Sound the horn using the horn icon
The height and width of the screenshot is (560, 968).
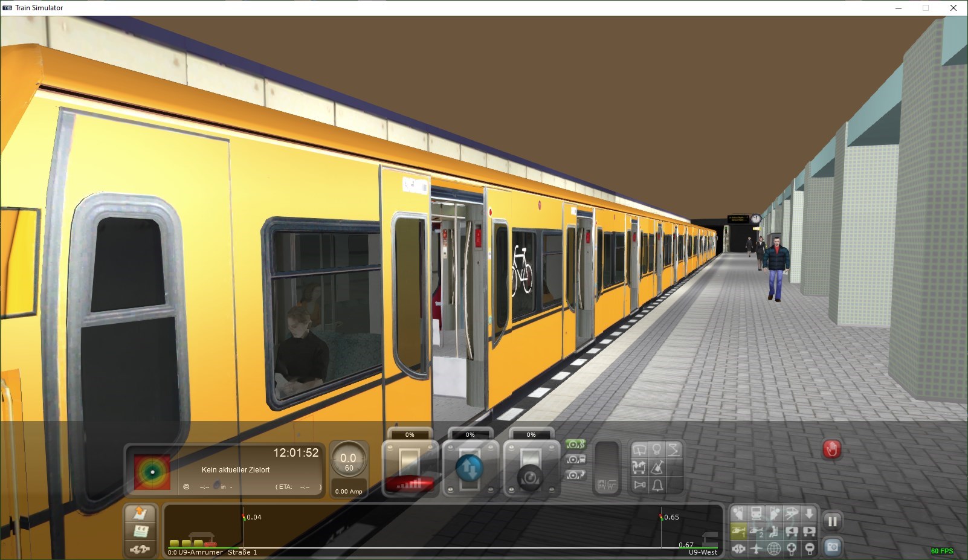639,484
